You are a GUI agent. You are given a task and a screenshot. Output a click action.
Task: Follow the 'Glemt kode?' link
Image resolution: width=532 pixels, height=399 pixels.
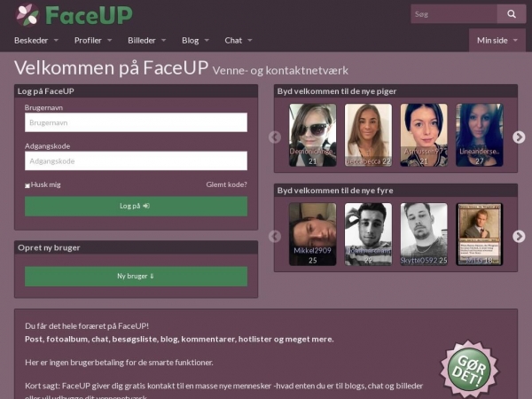pos(226,185)
